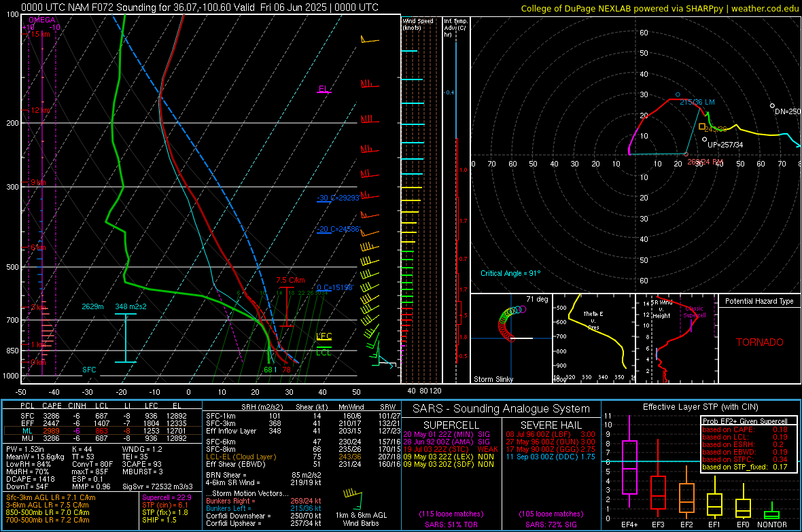Click the Bunkers Right = 269/24 kt line

click(x=264, y=501)
